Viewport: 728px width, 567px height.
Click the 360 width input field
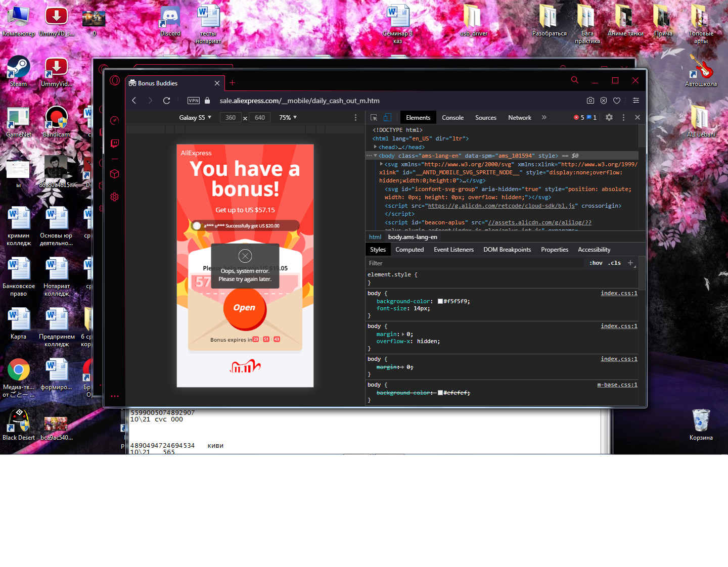coord(231,118)
